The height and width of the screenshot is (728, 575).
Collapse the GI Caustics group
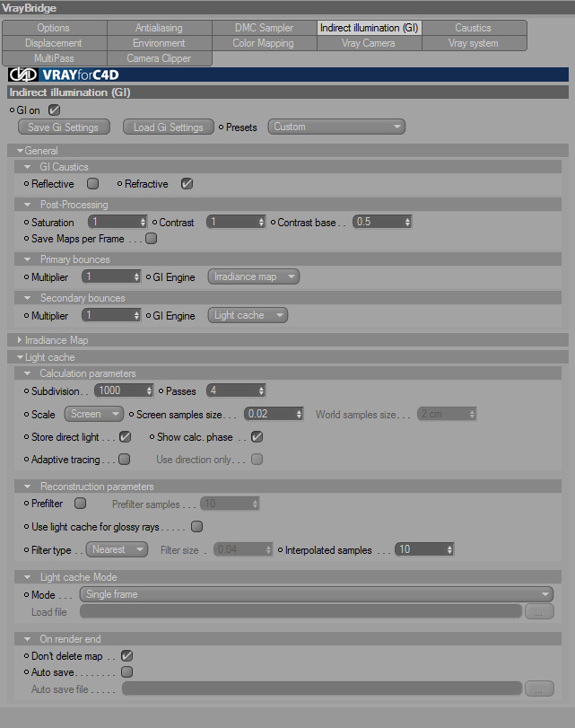click(28, 166)
